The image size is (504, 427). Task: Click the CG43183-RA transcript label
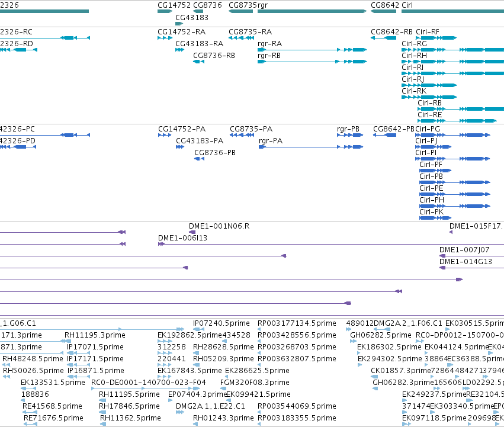(x=199, y=44)
